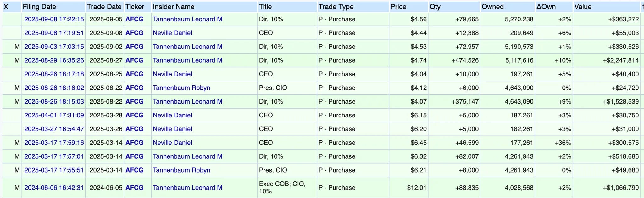Open filing dated 2025-04-01 17:31:09
Viewport: 644px width, 198px height.
pyautogui.click(x=54, y=115)
